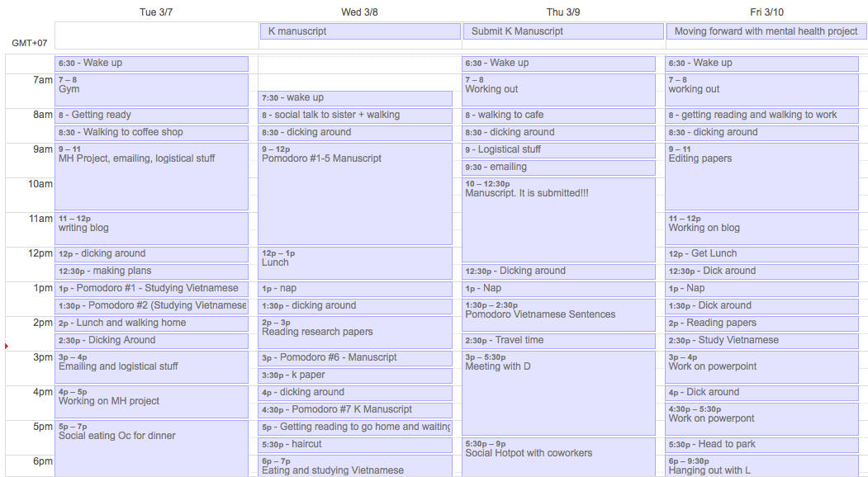Screen dimensions: 868x477
Task: Open Tuesday Emailing and logistical stuff event
Action: point(152,367)
